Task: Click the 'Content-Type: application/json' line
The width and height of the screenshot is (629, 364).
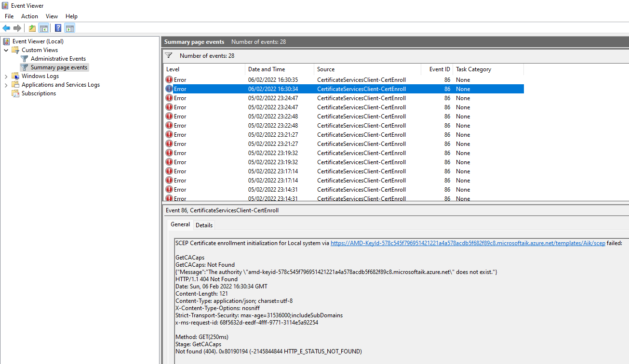Action: coord(234,301)
